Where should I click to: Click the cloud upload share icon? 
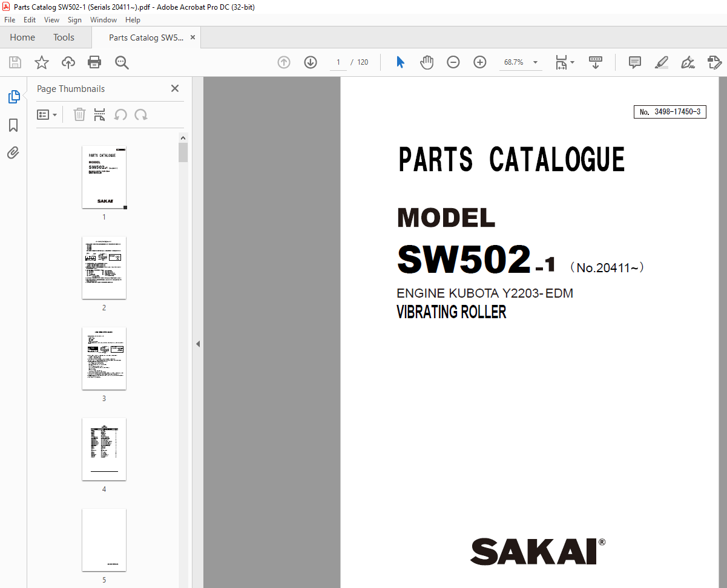pyautogui.click(x=68, y=62)
